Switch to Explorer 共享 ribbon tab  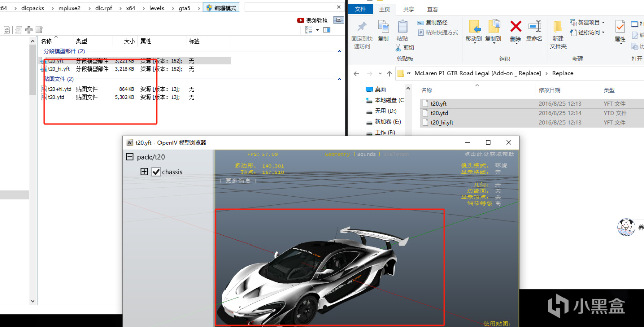point(409,9)
